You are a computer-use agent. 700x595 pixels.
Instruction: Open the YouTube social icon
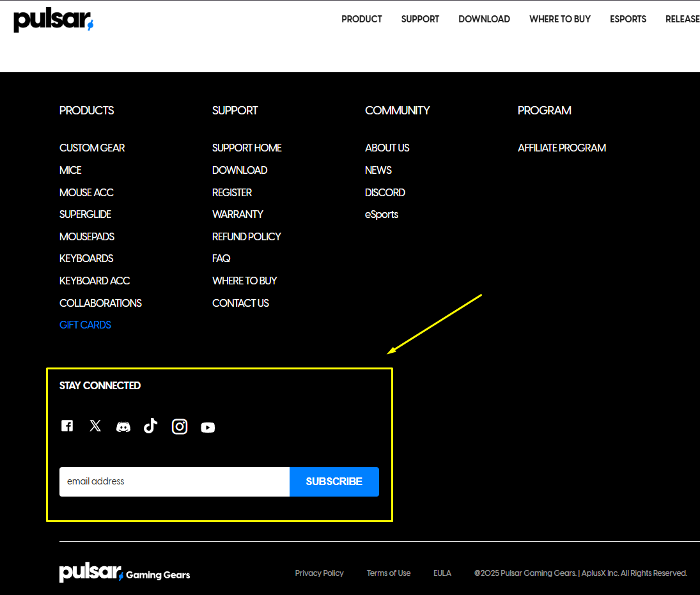[208, 428]
